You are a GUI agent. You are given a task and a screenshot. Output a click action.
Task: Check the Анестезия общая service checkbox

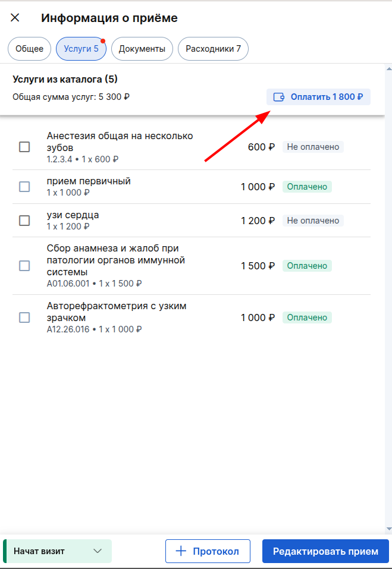pyautogui.click(x=24, y=147)
